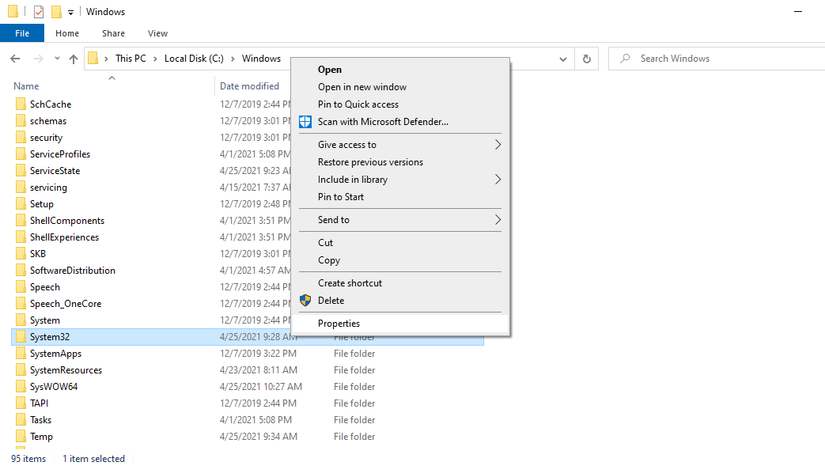This screenshot has width=825, height=466.
Task: Select the SKB folder icon
Action: point(21,254)
